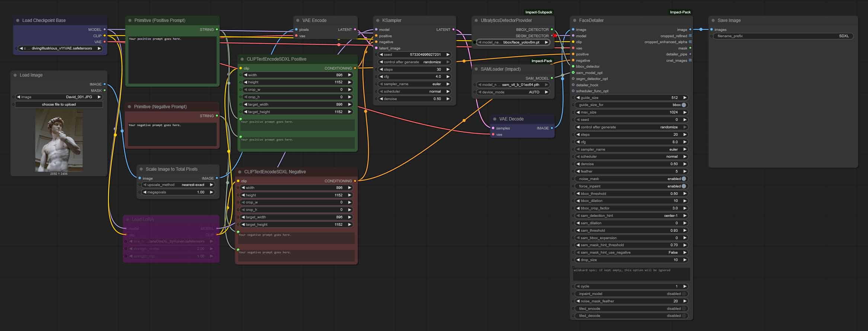Click the Impact-Subpack badge above UltralyticsDetectorProvider
Viewport: 868px width, 331px height.
538,12
